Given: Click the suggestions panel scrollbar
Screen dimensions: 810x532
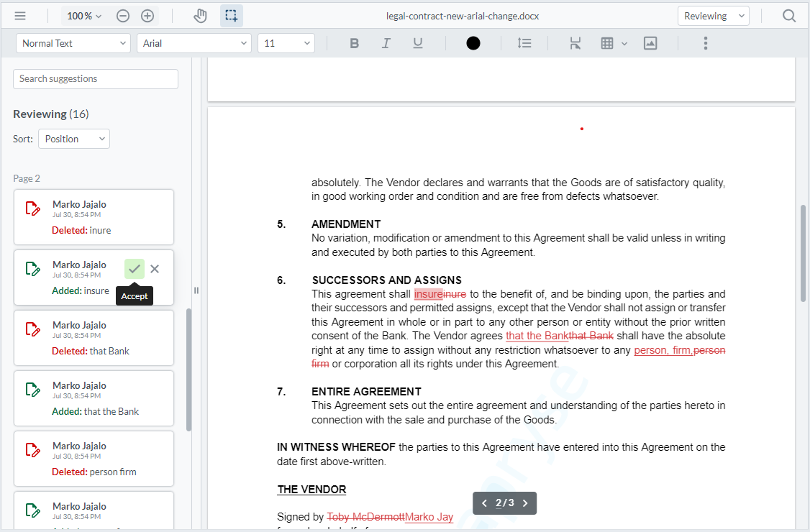Looking at the screenshot, I should tap(188, 370).
